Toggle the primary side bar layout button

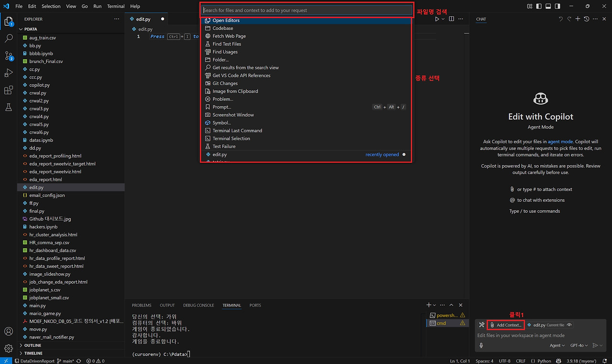click(539, 6)
